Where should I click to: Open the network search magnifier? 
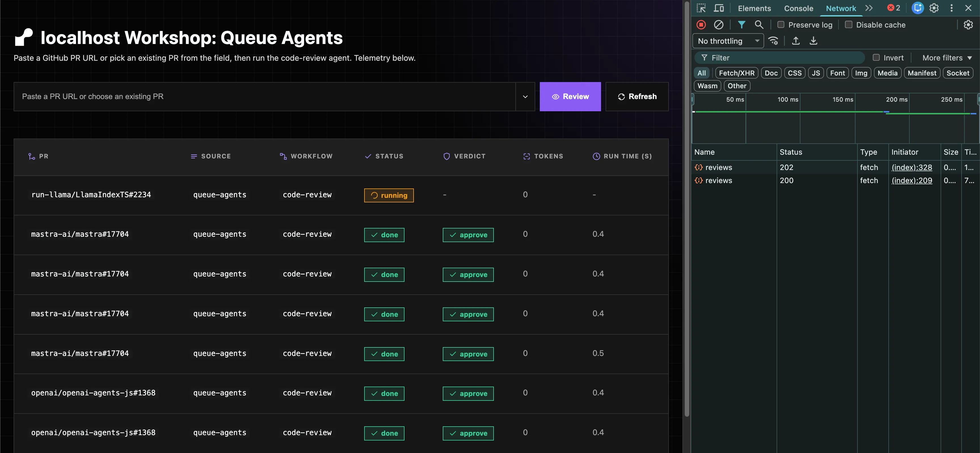[759, 25]
